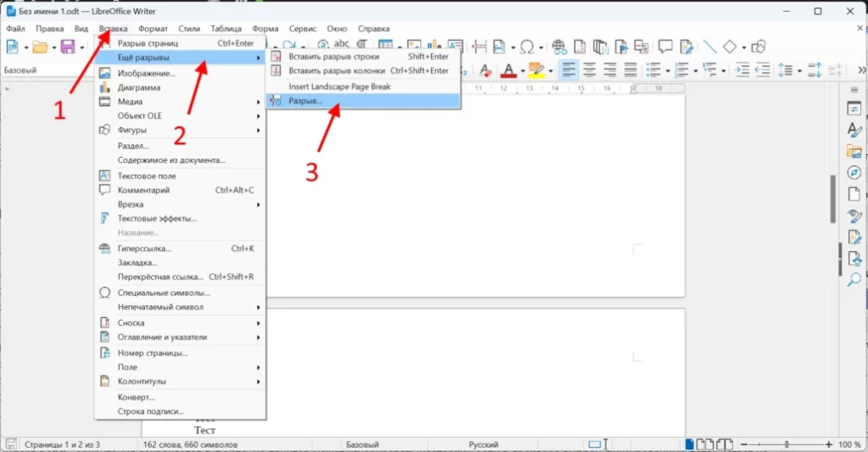The width and height of the screenshot is (868, 452).
Task: Choose Разрыв... in the submenu
Action: (x=363, y=101)
